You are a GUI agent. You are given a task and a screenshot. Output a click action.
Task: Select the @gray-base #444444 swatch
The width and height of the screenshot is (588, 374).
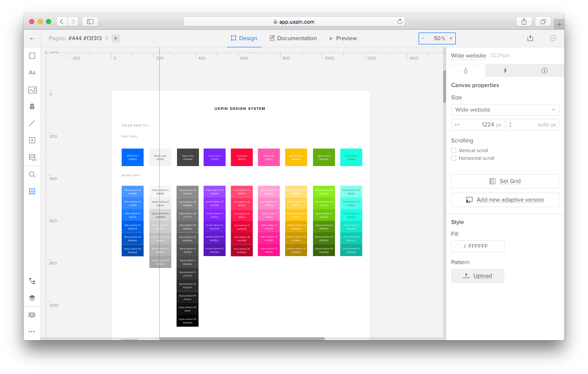(188, 157)
